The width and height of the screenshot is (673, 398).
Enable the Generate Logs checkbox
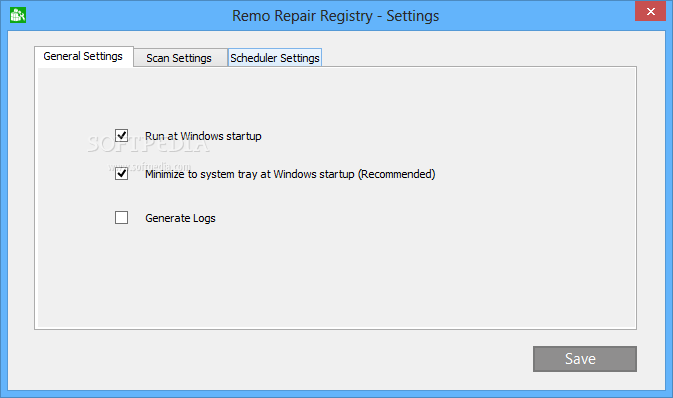121,218
